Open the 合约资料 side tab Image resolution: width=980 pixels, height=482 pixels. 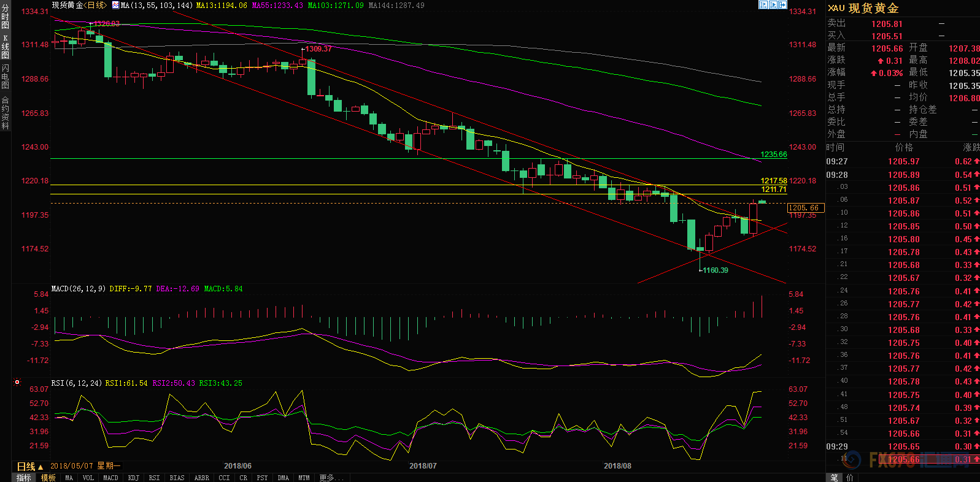6,112
